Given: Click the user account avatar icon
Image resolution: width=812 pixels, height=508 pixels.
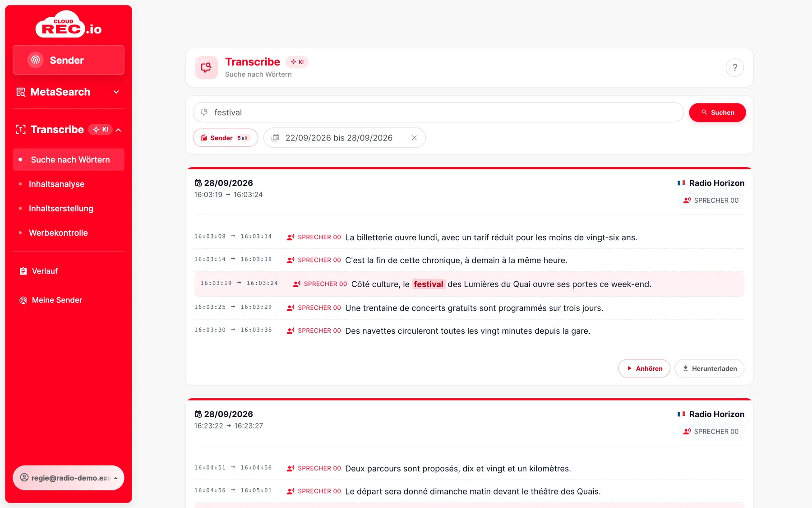Looking at the screenshot, I should coord(24,478).
